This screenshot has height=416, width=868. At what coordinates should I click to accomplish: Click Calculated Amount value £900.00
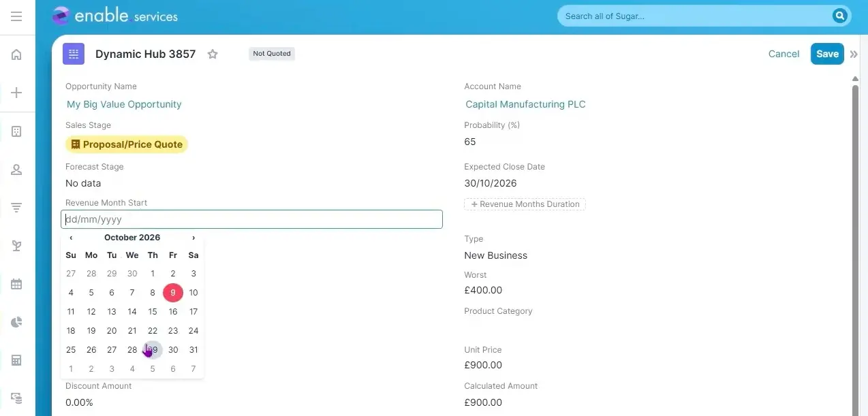[x=483, y=402]
